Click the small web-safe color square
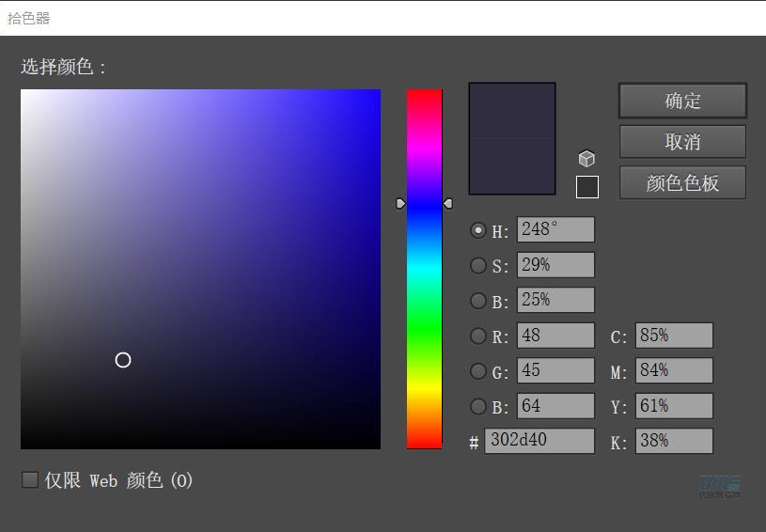The height and width of the screenshot is (532, 766). point(586,187)
